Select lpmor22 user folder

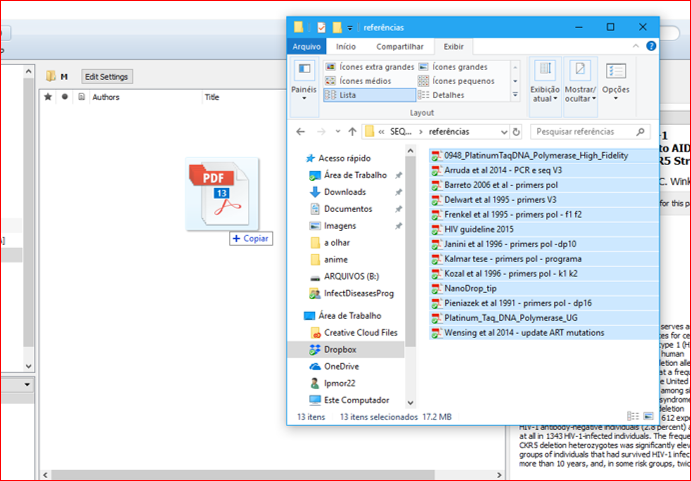tap(339, 383)
